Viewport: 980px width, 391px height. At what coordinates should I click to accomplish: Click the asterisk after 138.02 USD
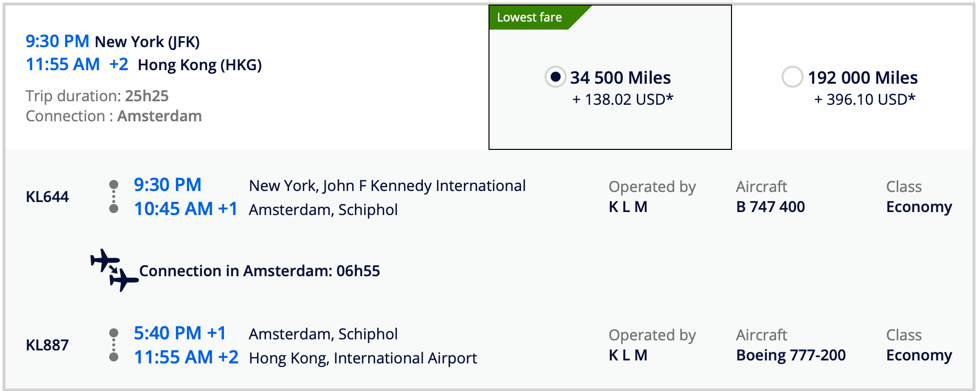coord(670,99)
